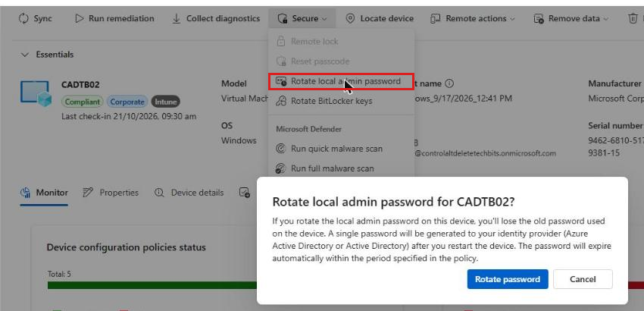
Task: Click the Compliant status badge
Action: pos(82,102)
